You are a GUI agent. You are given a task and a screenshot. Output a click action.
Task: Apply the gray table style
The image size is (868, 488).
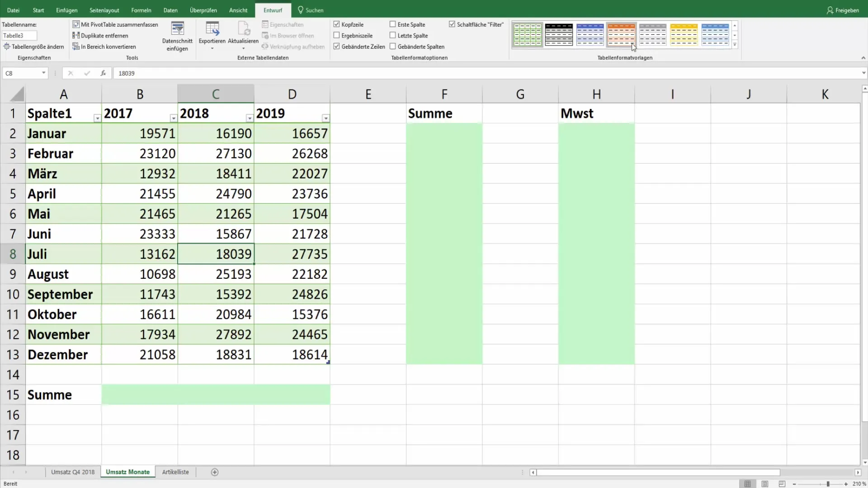tap(653, 35)
